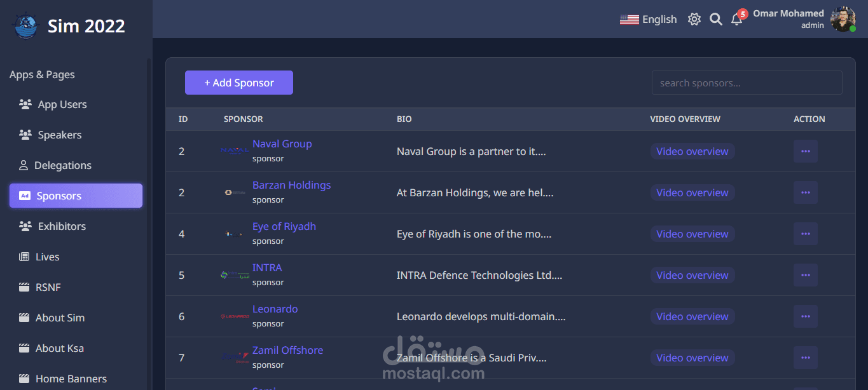Click the VIDEO OVERVIEW column header
Image resolution: width=868 pixels, height=390 pixels.
(x=685, y=119)
